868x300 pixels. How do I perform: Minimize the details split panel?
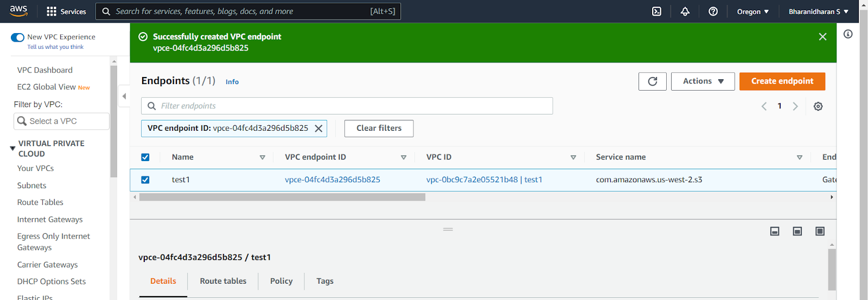tap(775, 232)
